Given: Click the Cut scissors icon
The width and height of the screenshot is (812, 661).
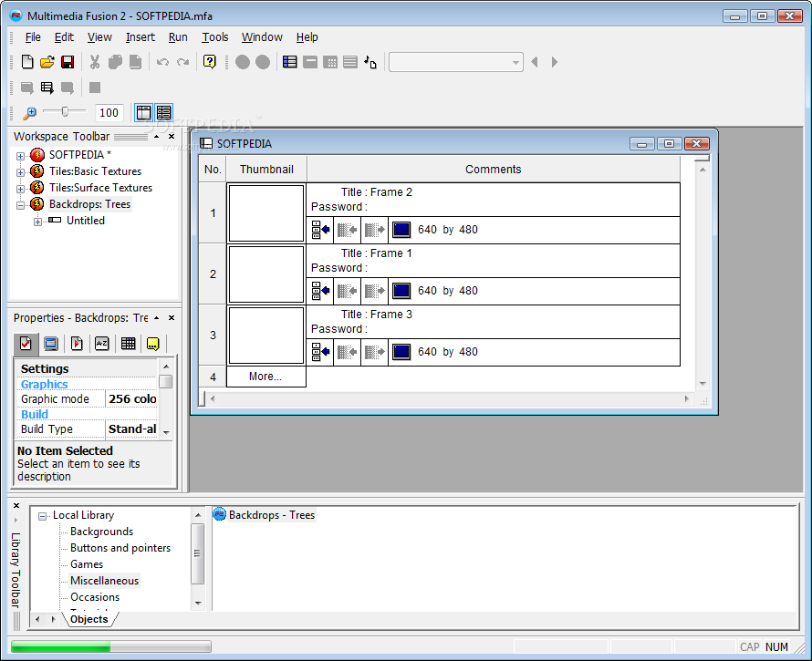Looking at the screenshot, I should pyautogui.click(x=94, y=62).
